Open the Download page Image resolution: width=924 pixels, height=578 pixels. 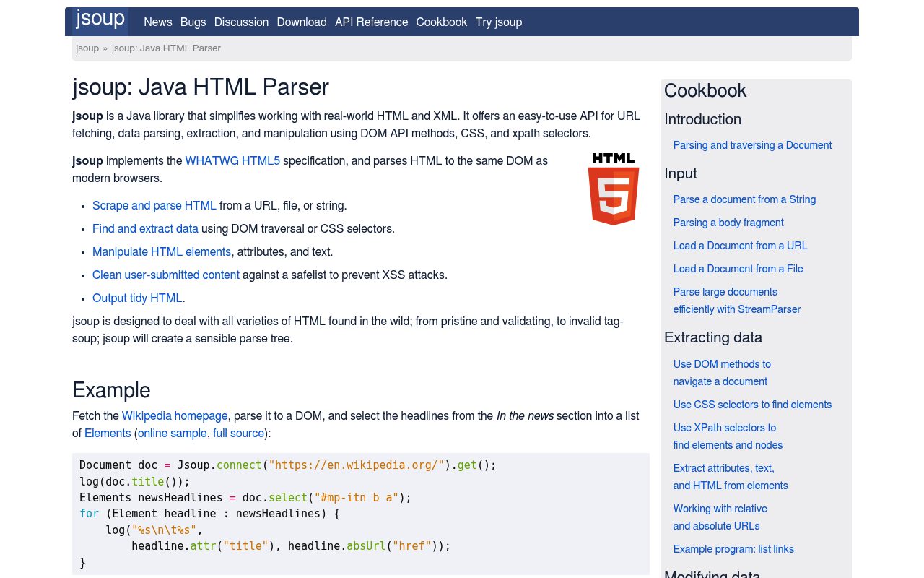pos(302,22)
